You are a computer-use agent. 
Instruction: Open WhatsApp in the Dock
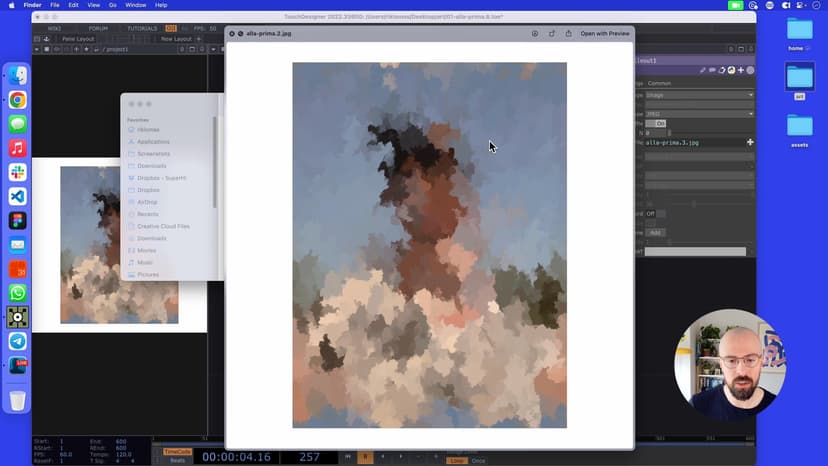tap(17, 294)
